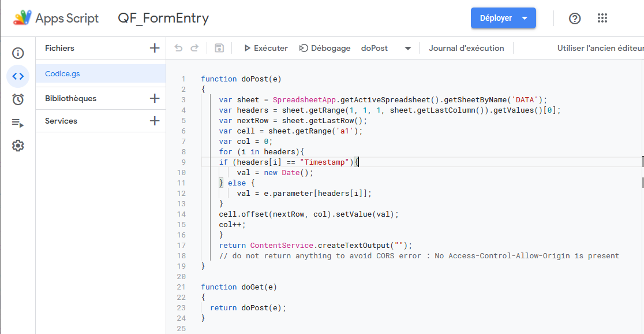Screen dimensions: 644x334
Task: Open the Google apps grid icon
Action: pyautogui.click(x=602, y=18)
